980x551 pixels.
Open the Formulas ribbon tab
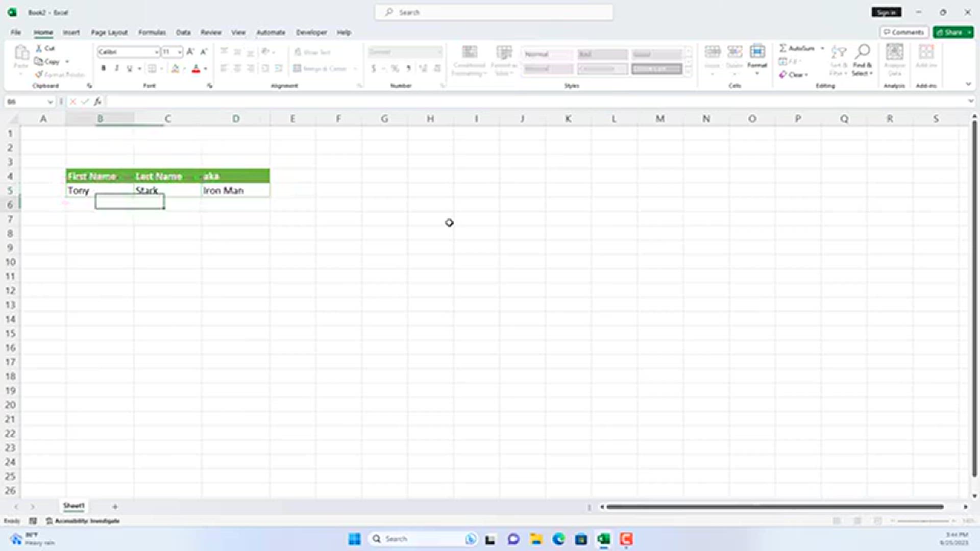point(152,32)
